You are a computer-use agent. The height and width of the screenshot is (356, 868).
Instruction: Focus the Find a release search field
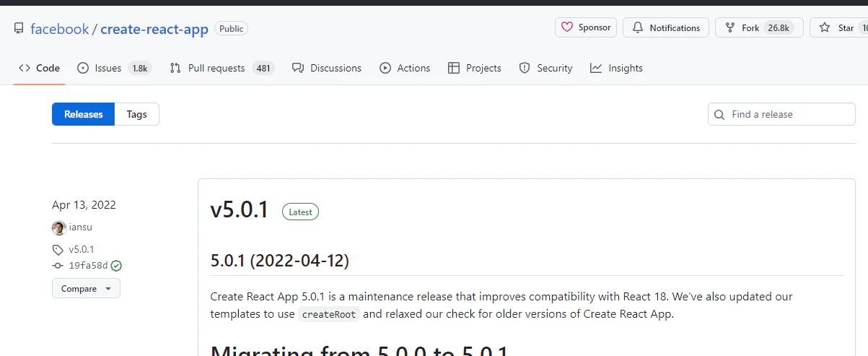[781, 114]
